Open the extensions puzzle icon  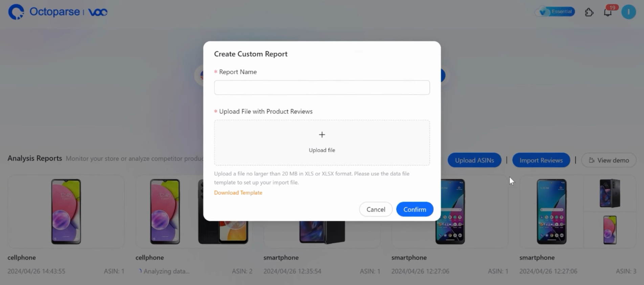coord(589,12)
